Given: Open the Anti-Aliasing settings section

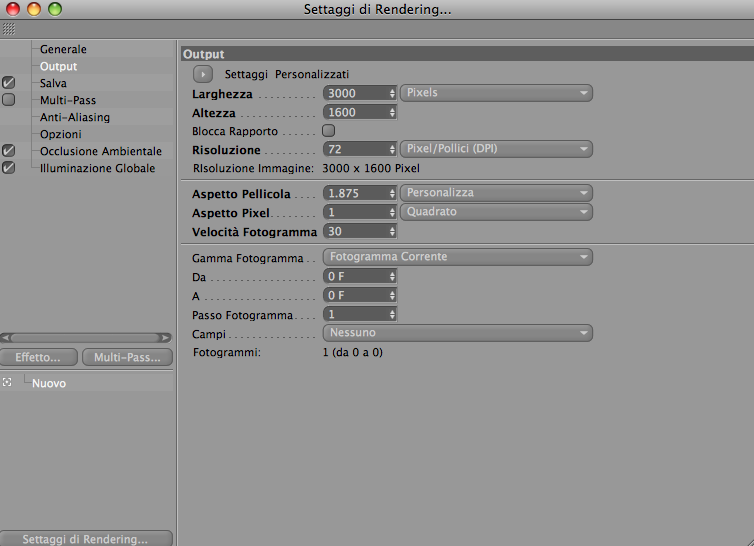Looking at the screenshot, I should [75, 117].
